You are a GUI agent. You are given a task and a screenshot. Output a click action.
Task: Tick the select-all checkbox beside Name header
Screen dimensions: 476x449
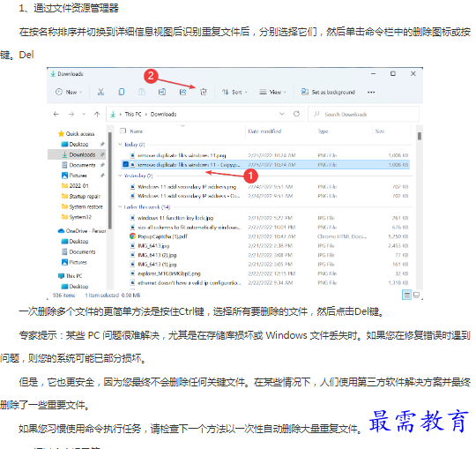[123, 131]
